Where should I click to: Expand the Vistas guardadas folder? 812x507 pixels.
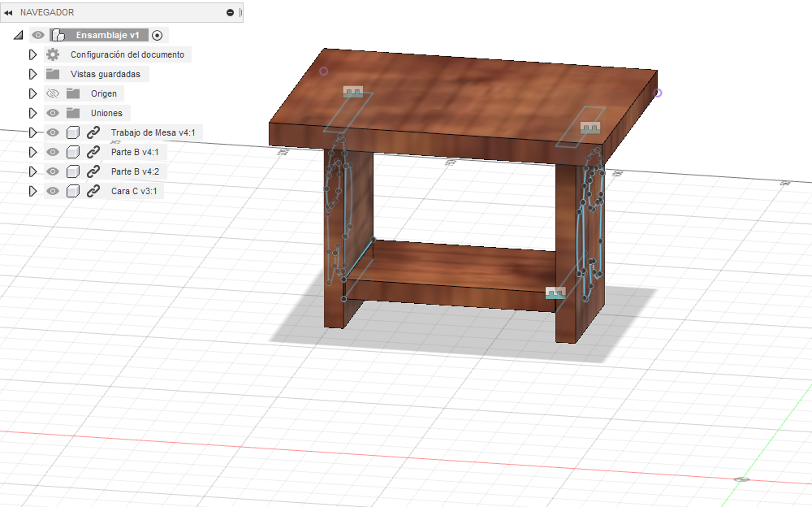tap(32, 74)
